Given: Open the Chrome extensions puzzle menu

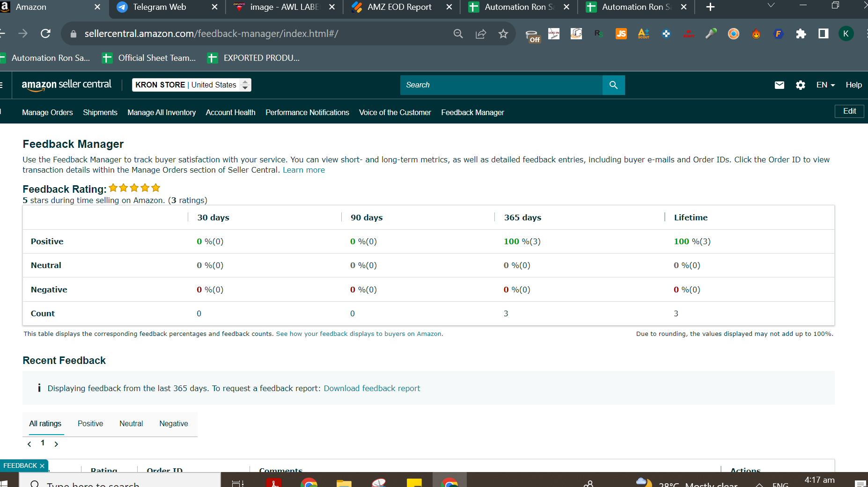Looking at the screenshot, I should [801, 34].
